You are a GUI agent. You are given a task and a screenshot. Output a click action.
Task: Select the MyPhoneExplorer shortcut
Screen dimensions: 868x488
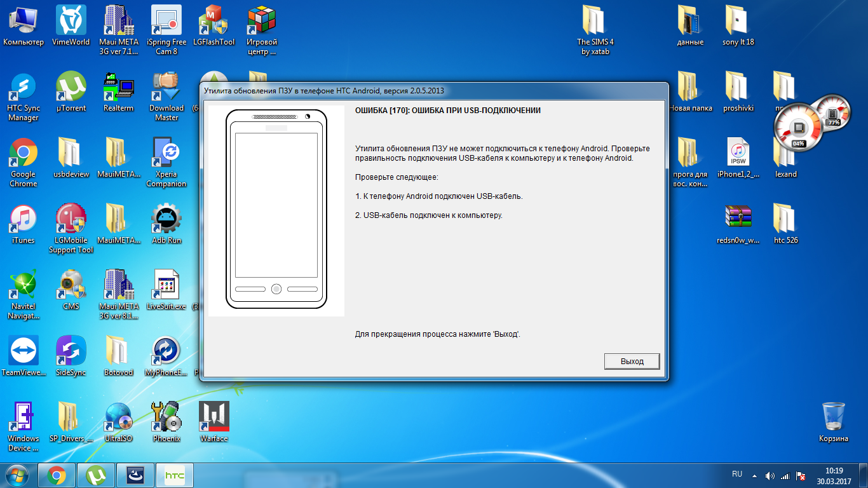(x=166, y=356)
